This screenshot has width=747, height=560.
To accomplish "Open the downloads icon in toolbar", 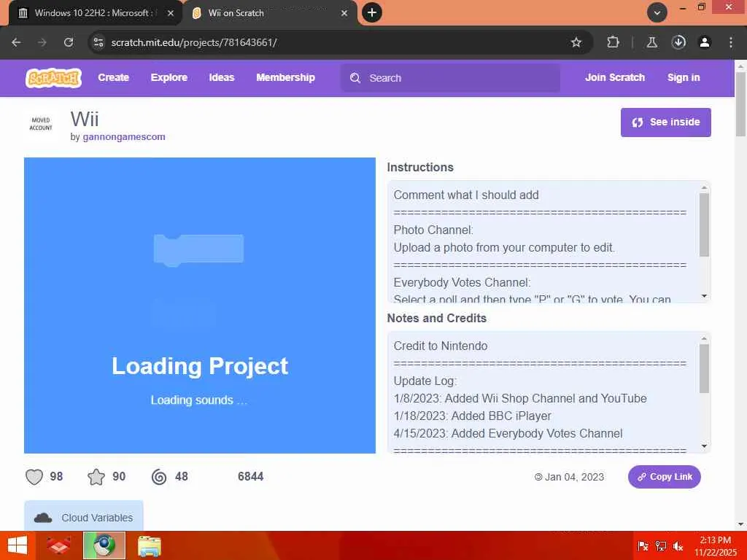I will coord(678,42).
